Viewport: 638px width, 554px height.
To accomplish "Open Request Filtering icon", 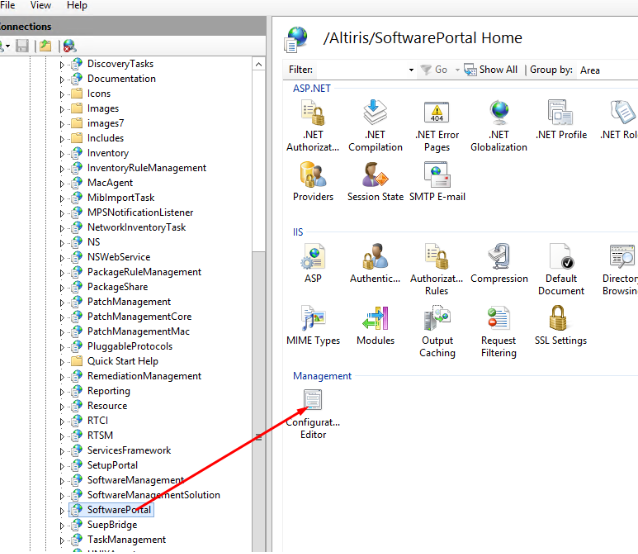I will point(498,320).
